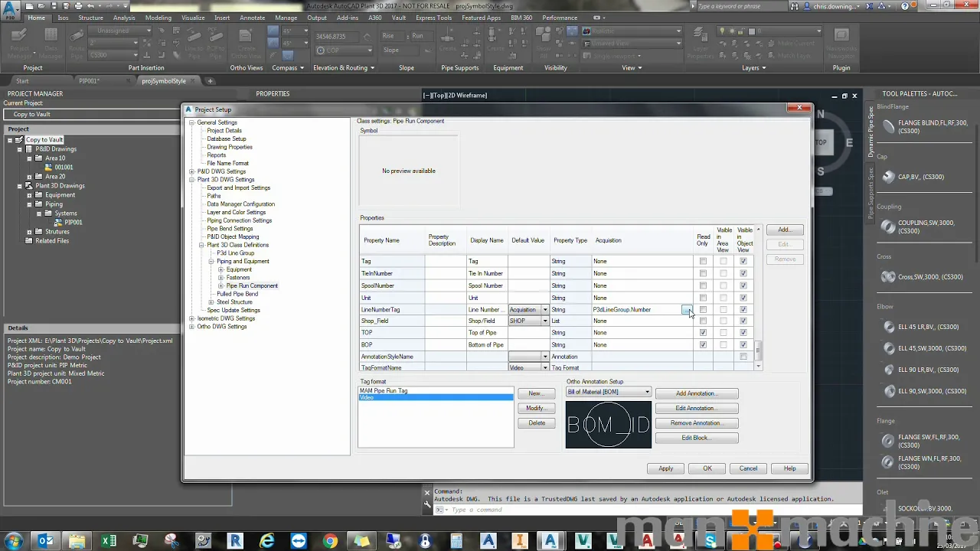Toggle Read Only checkbox for TOP row
Viewport: 980px width, 551px height.
pos(703,333)
